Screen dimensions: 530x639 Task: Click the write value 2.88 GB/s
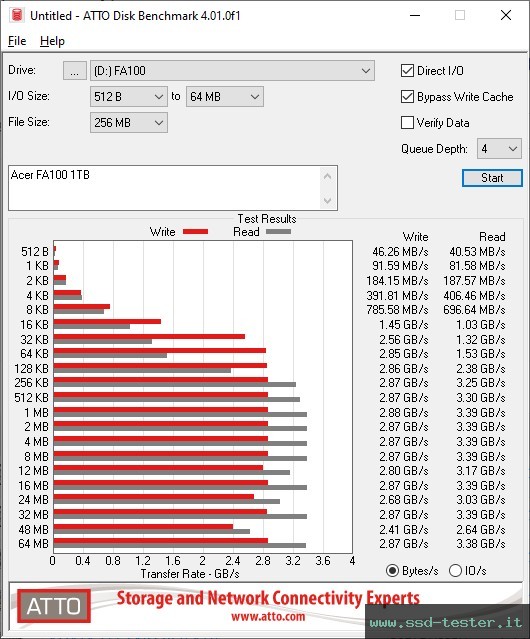click(404, 412)
